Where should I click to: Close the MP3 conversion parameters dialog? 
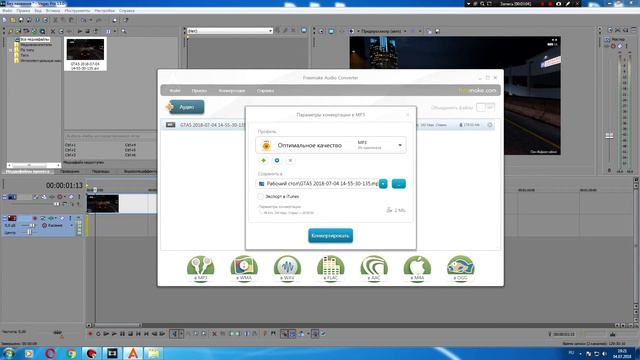407,115
